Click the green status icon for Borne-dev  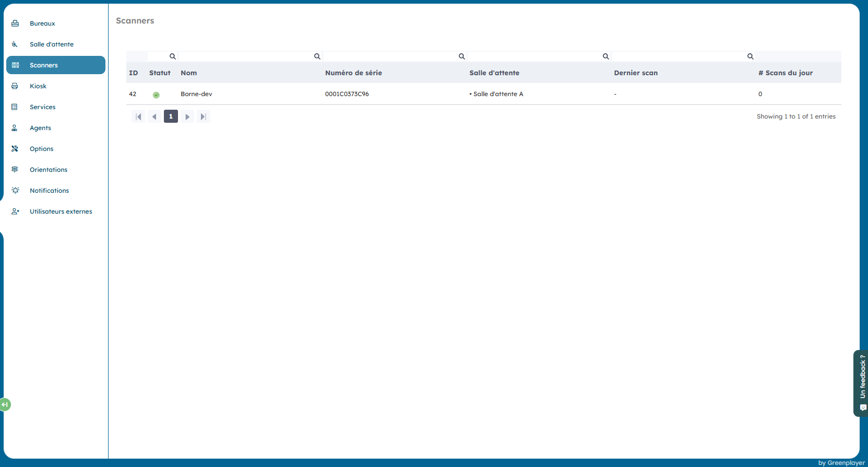tap(156, 95)
